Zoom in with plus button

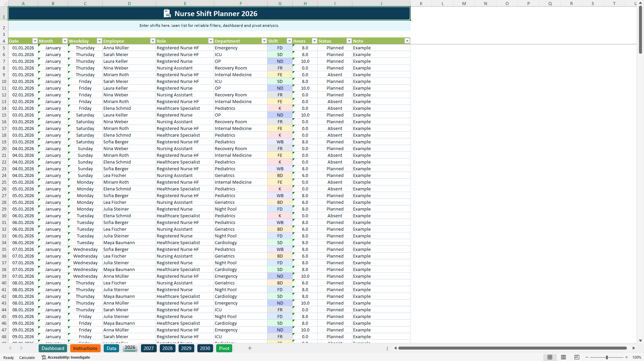(x=626, y=357)
